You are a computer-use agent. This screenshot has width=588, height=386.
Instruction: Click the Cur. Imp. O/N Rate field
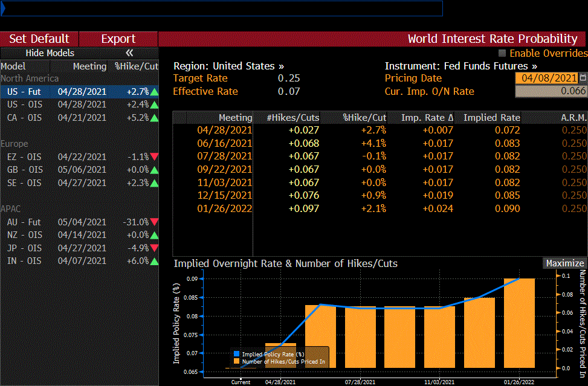tap(551, 91)
